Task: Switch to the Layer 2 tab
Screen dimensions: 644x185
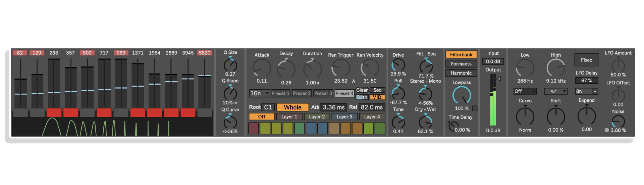Action: click(317, 117)
